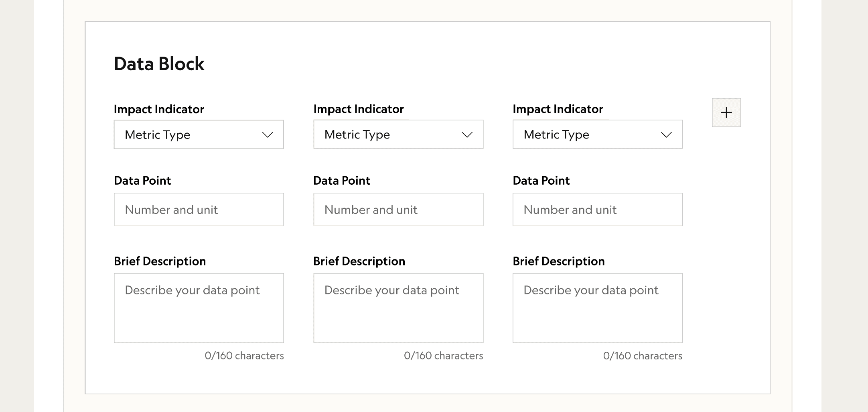Open the left column's Metric Type dropdown
Viewport: 868px width, 412px height.
[199, 135]
